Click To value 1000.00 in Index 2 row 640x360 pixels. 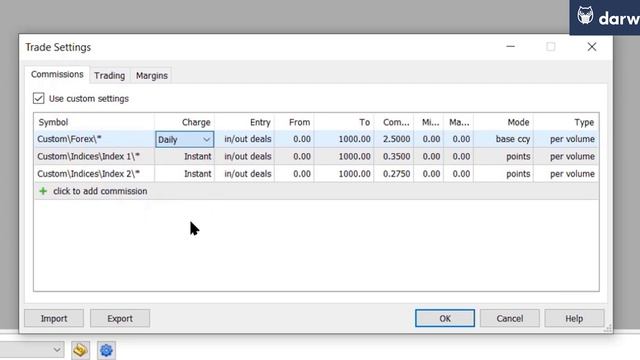click(355, 174)
